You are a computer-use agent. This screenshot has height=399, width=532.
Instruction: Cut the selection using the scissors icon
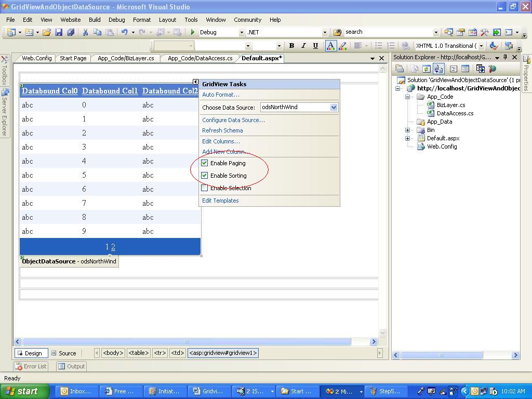(x=85, y=32)
